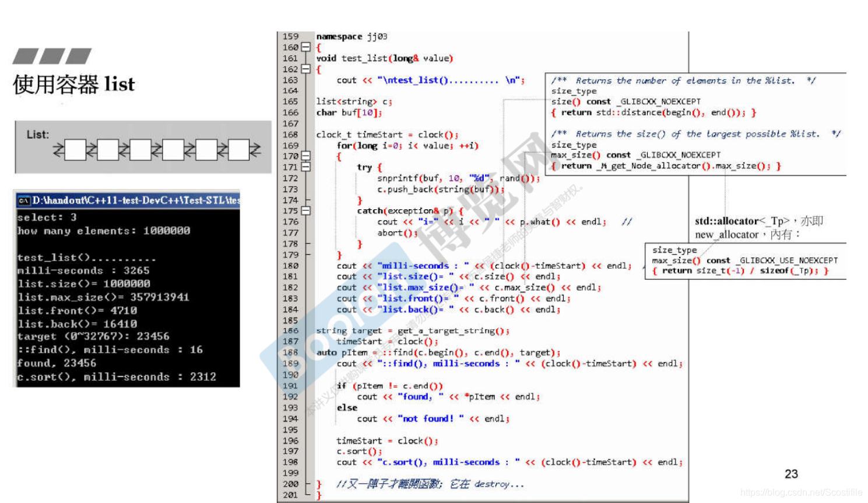This screenshot has height=503, width=868.
Task: Click the cout "not found! " line
Action: tap(433, 419)
